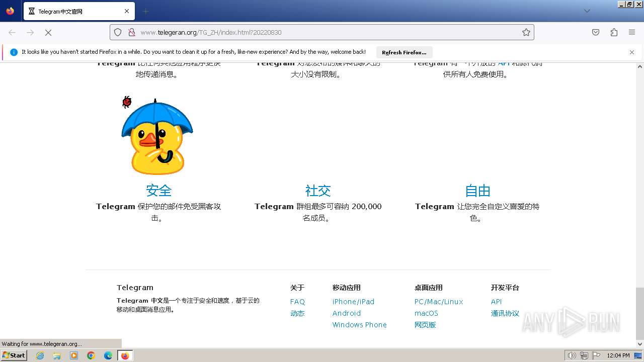Click the Telegram footer title
Image resolution: width=644 pixels, height=362 pixels.
pos(135,288)
